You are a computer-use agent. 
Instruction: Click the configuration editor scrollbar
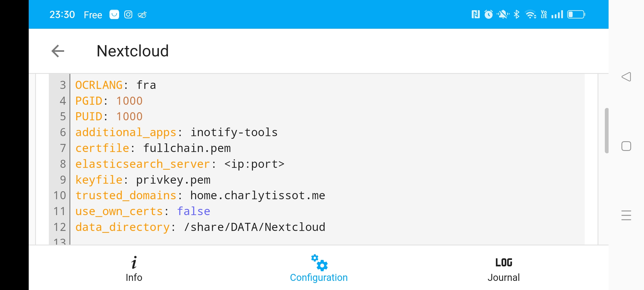[606, 130]
